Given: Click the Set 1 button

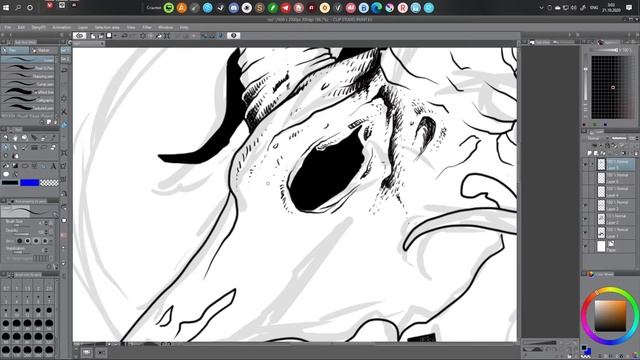Looking at the screenshot, I should pyautogui.click(x=65, y=50).
